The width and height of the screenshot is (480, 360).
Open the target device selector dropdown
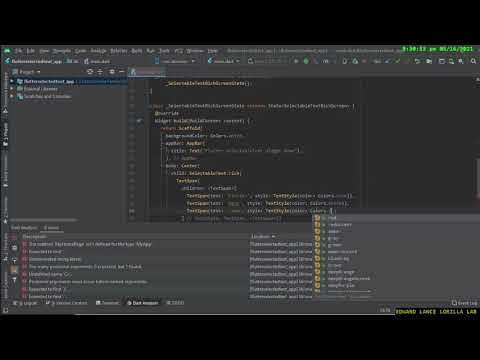click(175, 61)
